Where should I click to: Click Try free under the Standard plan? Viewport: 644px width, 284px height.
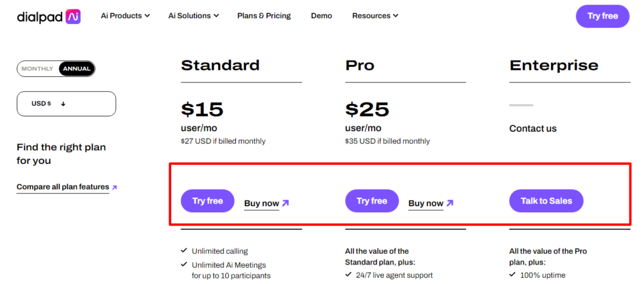(208, 201)
